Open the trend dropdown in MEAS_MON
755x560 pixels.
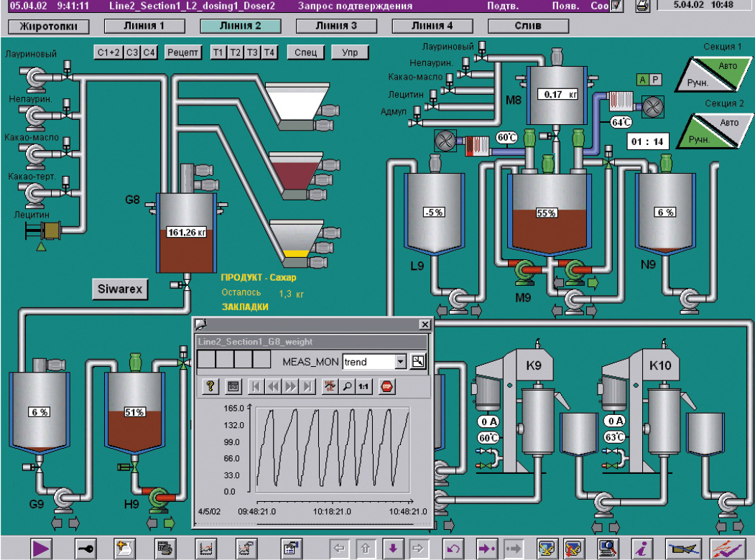[x=401, y=362]
